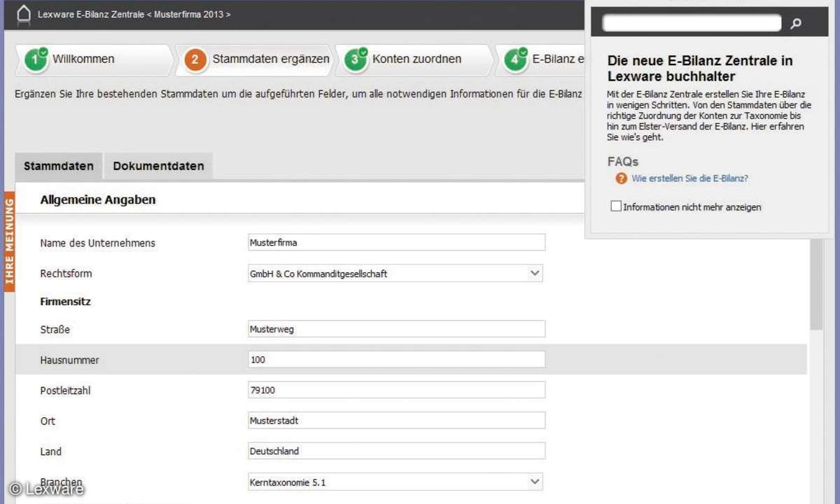The width and height of the screenshot is (840, 504).
Task: Check 'Informationen nicht mehr anzeigen' box
Action: [x=616, y=206]
